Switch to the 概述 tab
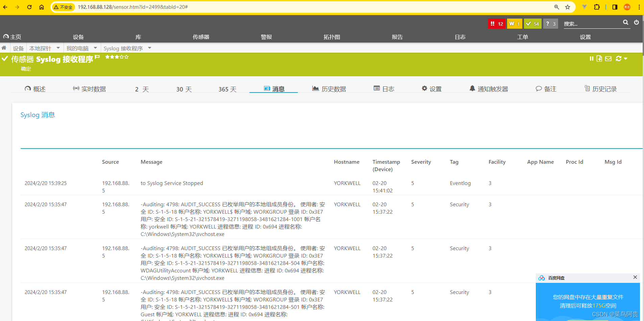This screenshot has height=321, width=644. click(x=35, y=89)
